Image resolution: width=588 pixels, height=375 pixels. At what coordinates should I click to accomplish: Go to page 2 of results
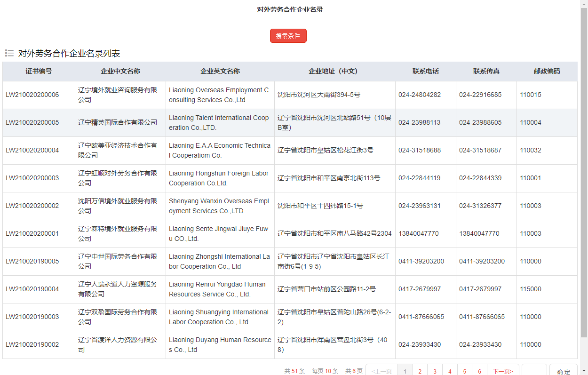[x=420, y=371]
